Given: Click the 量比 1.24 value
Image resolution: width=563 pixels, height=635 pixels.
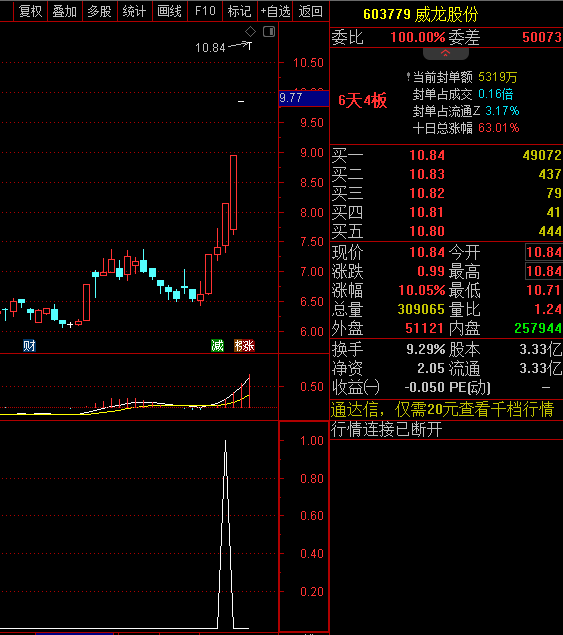Looking at the screenshot, I should [548, 309].
